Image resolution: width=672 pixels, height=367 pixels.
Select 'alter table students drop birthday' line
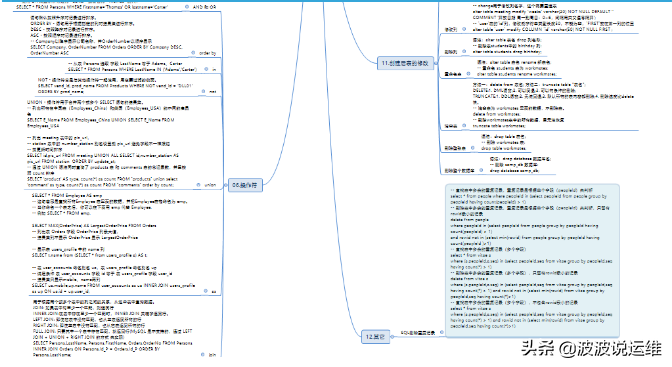[507, 52]
